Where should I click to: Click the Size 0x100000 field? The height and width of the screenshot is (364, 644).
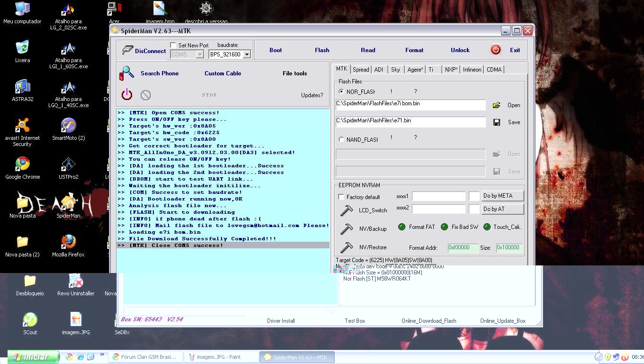(509, 247)
